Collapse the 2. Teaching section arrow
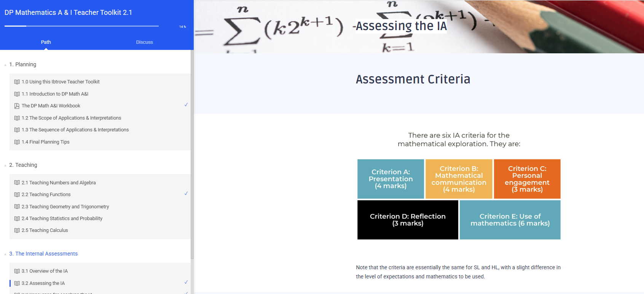This screenshot has width=644, height=294. [x=5, y=165]
